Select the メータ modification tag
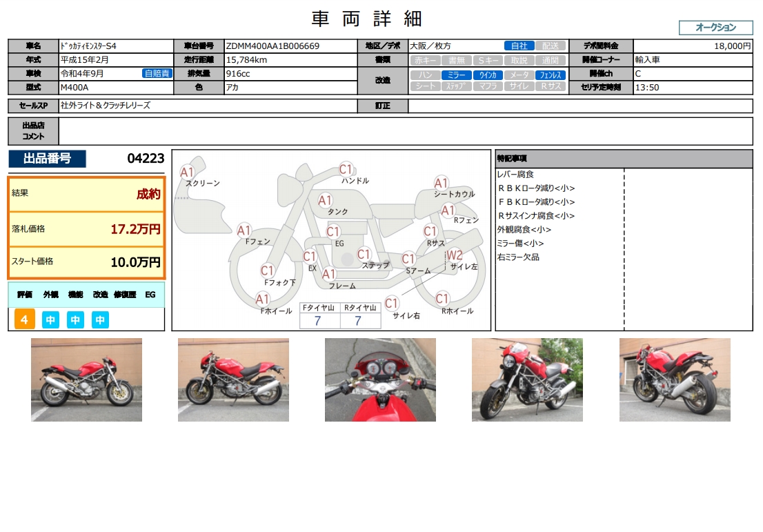Viewport: 763px width, 532px height. tap(519, 75)
